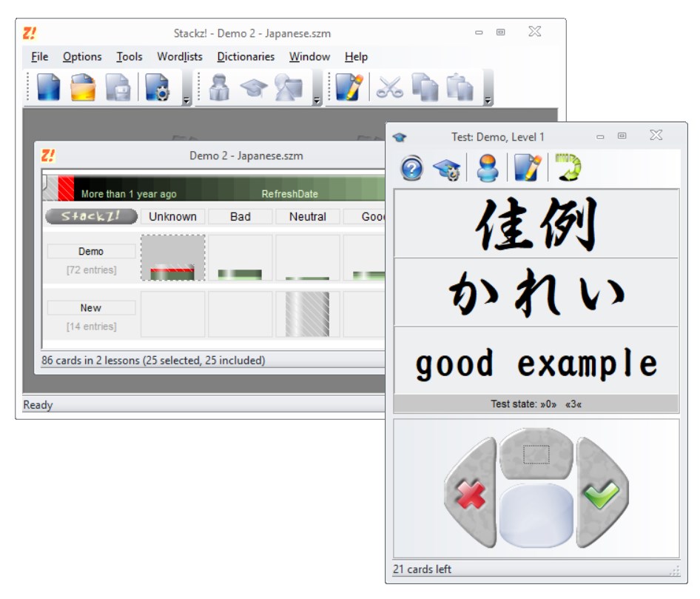Click '21 cards left' status text
The width and height of the screenshot is (700, 599).
[x=422, y=569]
